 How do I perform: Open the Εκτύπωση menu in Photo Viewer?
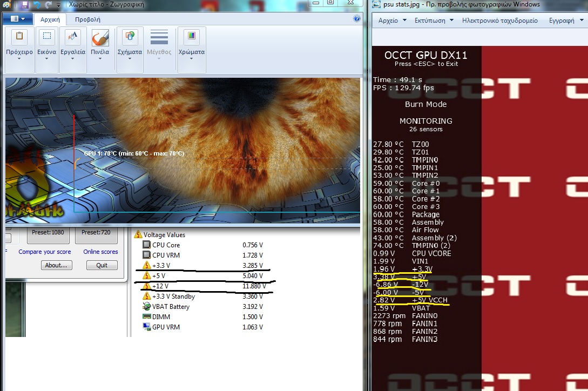[434, 21]
